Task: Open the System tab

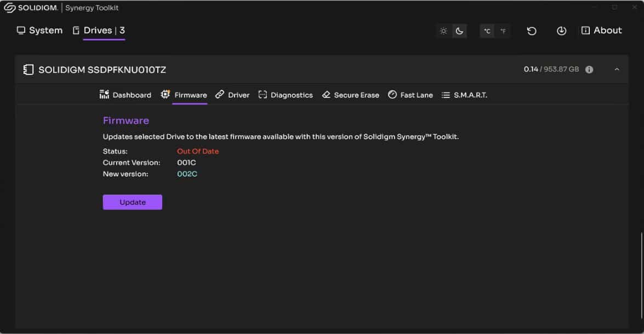Action: [x=39, y=30]
